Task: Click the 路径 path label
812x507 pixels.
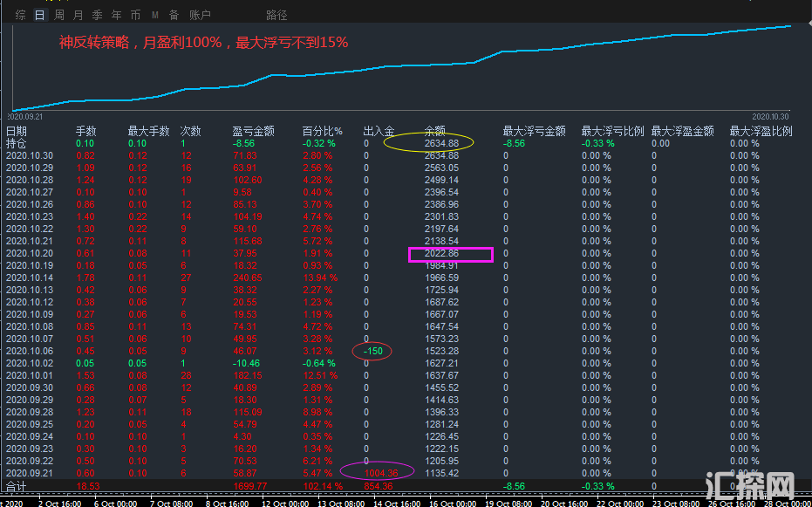Action: [276, 15]
